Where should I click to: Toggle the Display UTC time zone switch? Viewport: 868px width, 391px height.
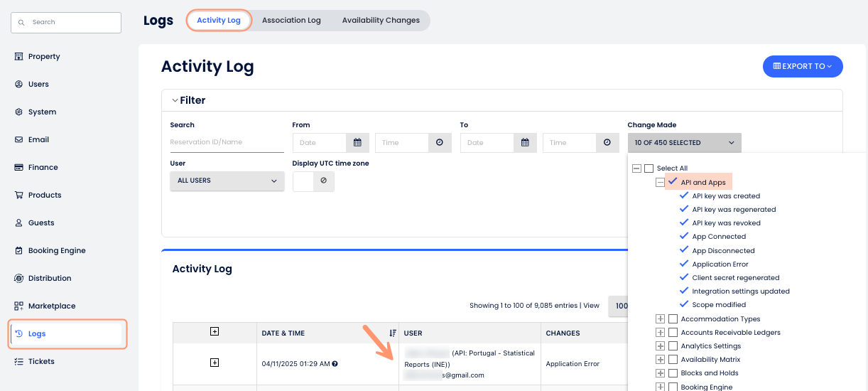(x=313, y=181)
